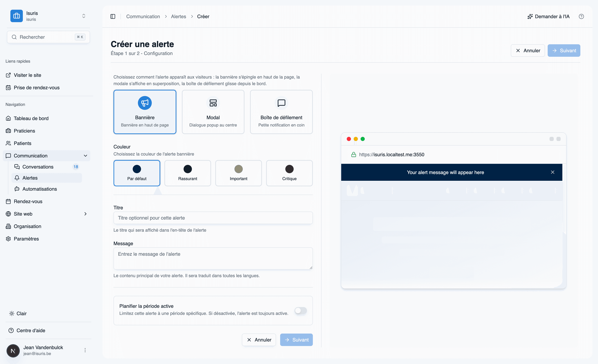Image resolution: width=598 pixels, height=364 pixels.
Task: Collapse the Communication menu chevron
Action: 85,156
